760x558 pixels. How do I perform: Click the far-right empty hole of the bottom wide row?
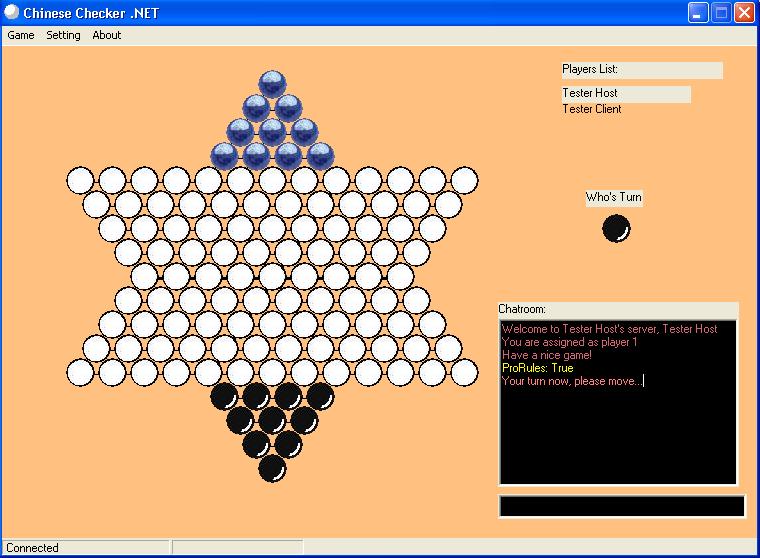coord(464,372)
